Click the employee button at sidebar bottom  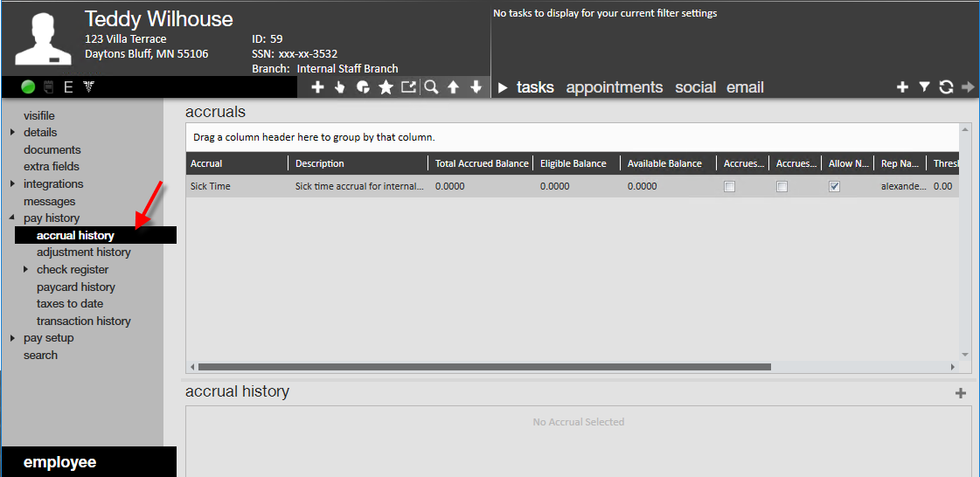(x=89, y=463)
